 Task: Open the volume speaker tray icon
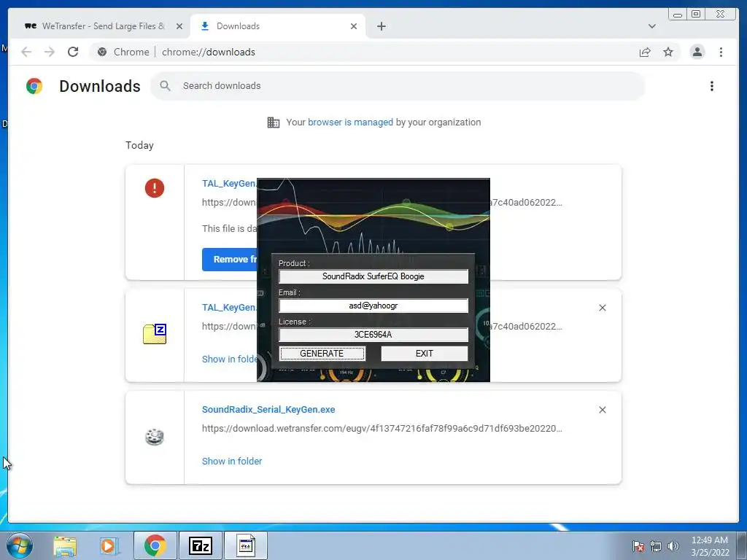pyautogui.click(x=673, y=546)
